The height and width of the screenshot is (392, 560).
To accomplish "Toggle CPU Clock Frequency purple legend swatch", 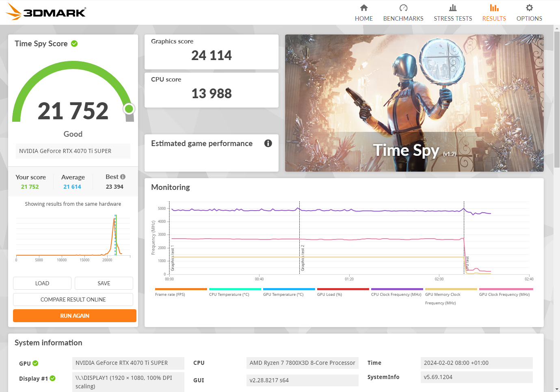I will pos(397,289).
